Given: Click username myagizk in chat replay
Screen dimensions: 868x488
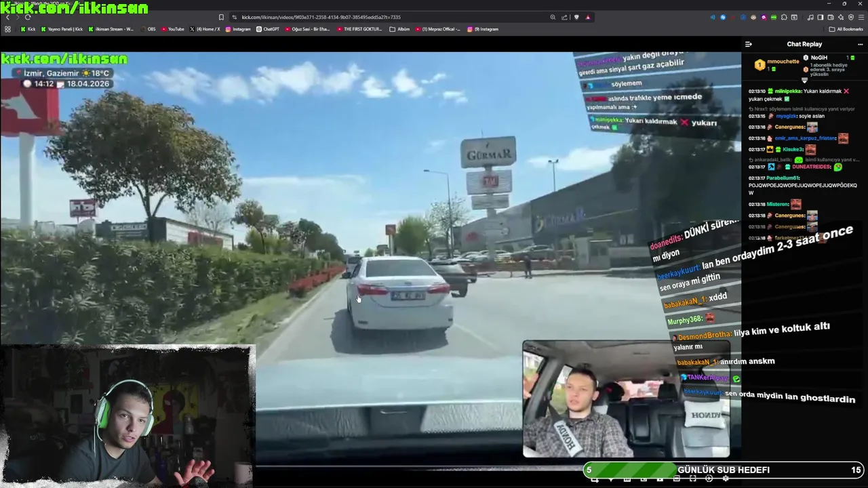Looking at the screenshot, I should point(787,116).
